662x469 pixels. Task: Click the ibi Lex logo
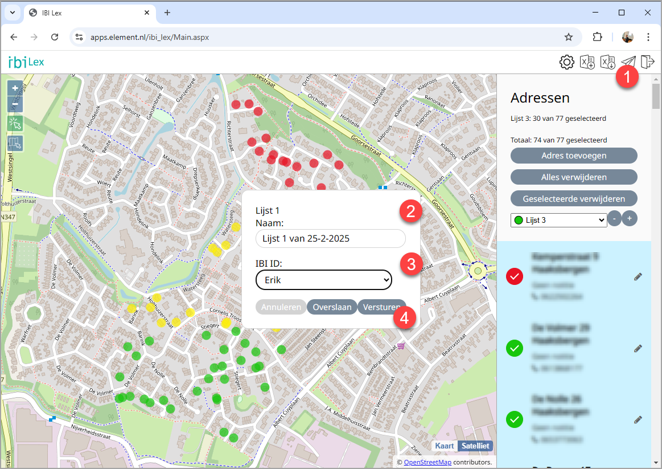[26, 62]
